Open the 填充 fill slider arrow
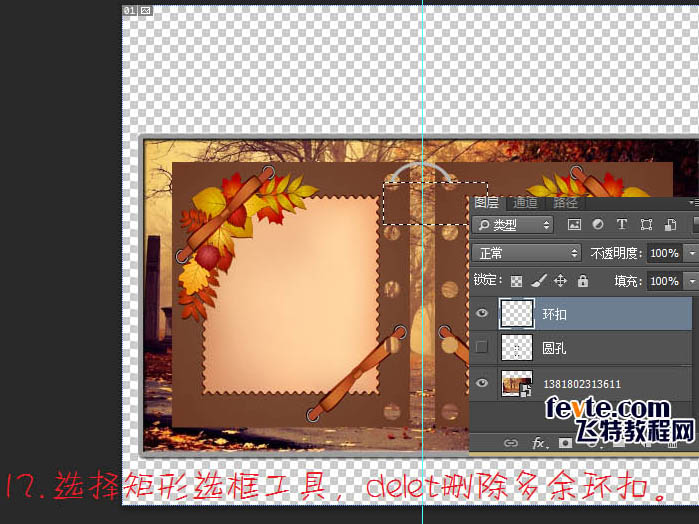The image size is (699, 524). 692,281
